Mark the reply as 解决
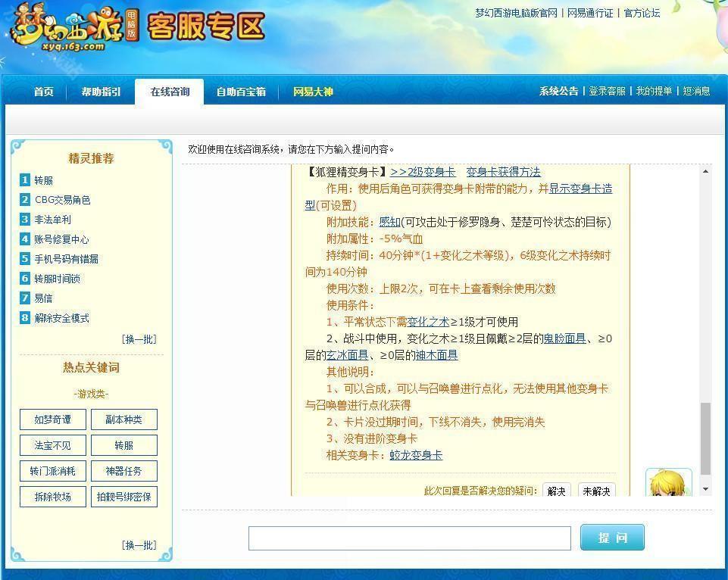 [556, 490]
